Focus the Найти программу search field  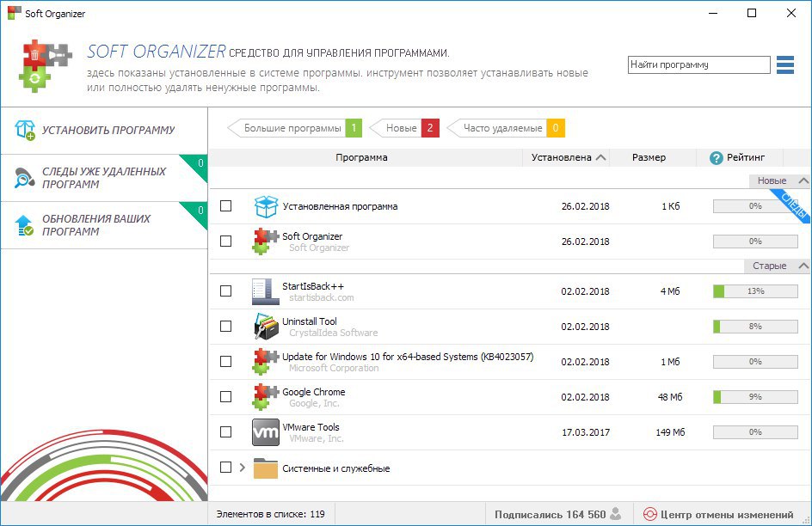(699, 64)
